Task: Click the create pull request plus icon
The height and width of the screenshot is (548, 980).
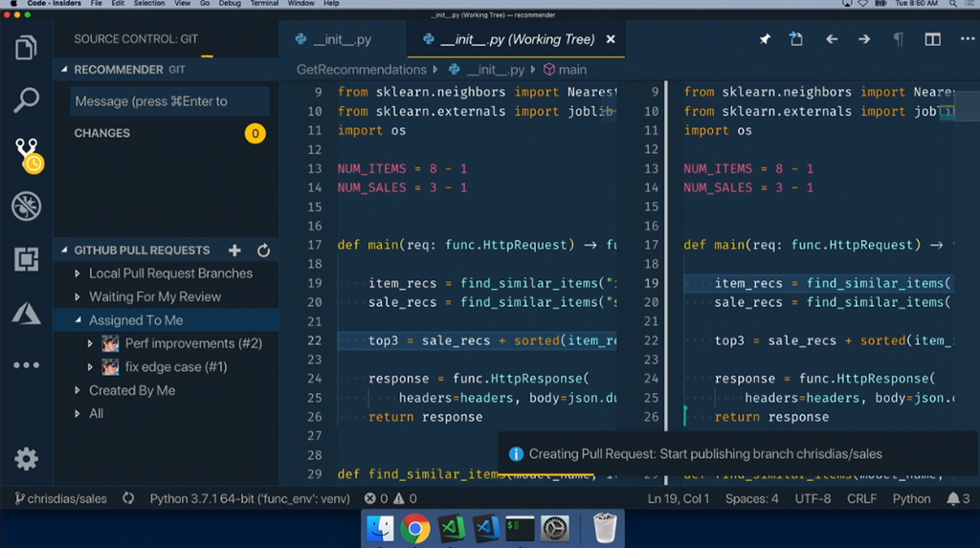Action: [x=234, y=251]
